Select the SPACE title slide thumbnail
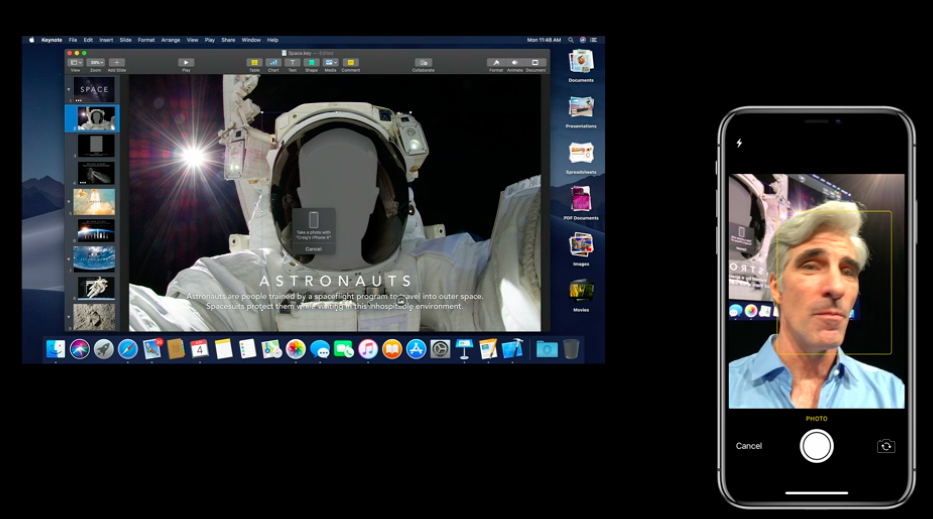The height and width of the screenshot is (519, 933). tap(94, 89)
